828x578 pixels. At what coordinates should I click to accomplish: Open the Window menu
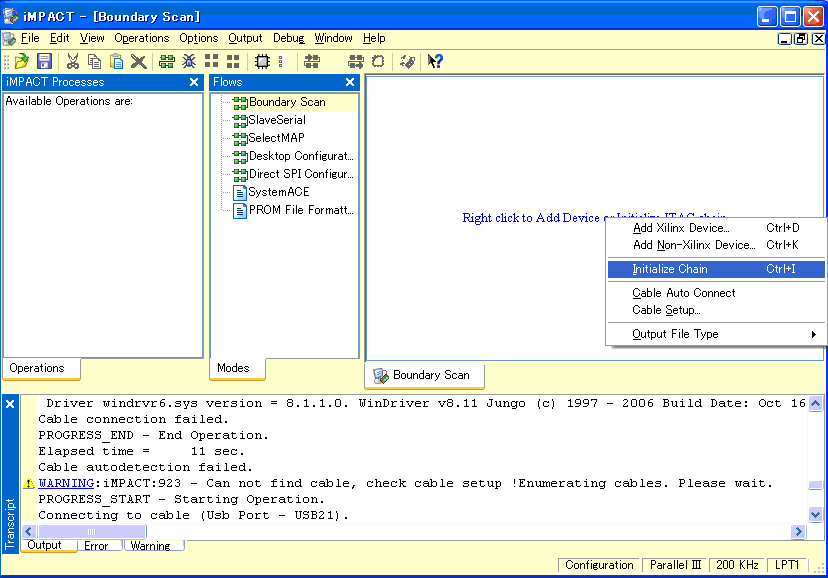333,39
